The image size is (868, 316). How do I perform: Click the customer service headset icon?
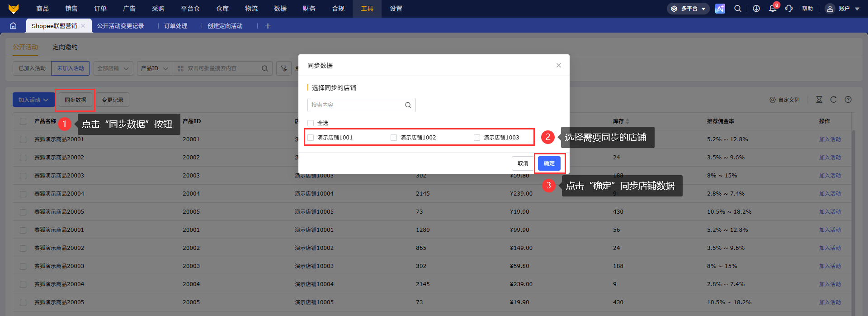click(x=789, y=9)
